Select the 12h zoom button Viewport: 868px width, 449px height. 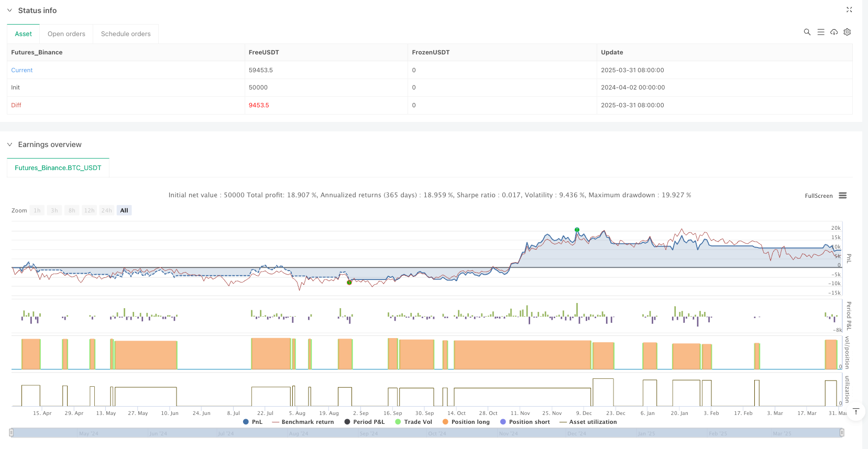pyautogui.click(x=90, y=210)
